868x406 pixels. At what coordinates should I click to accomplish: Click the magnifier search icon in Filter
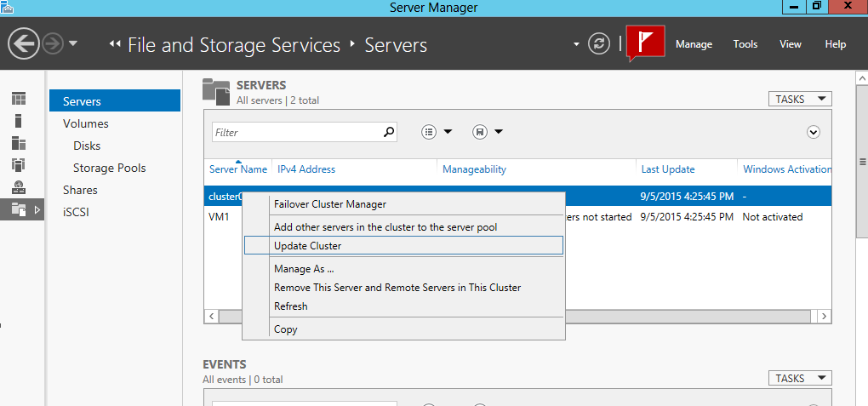[x=389, y=132]
